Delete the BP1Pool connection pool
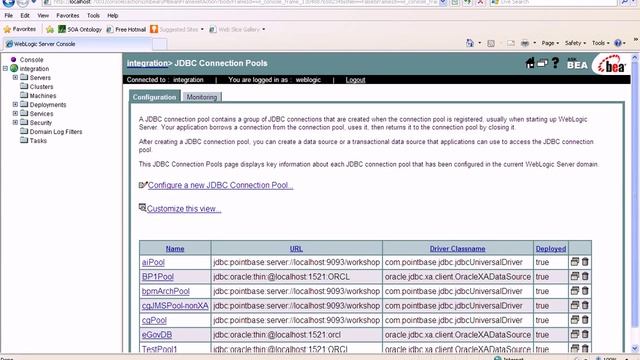The width and height of the screenshot is (640, 360). (x=585, y=276)
